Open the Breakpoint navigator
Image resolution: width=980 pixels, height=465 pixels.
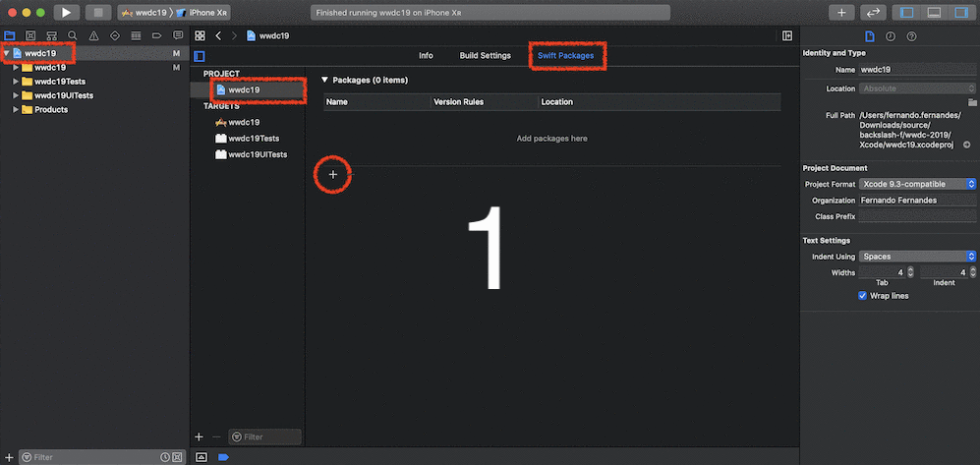(157, 35)
